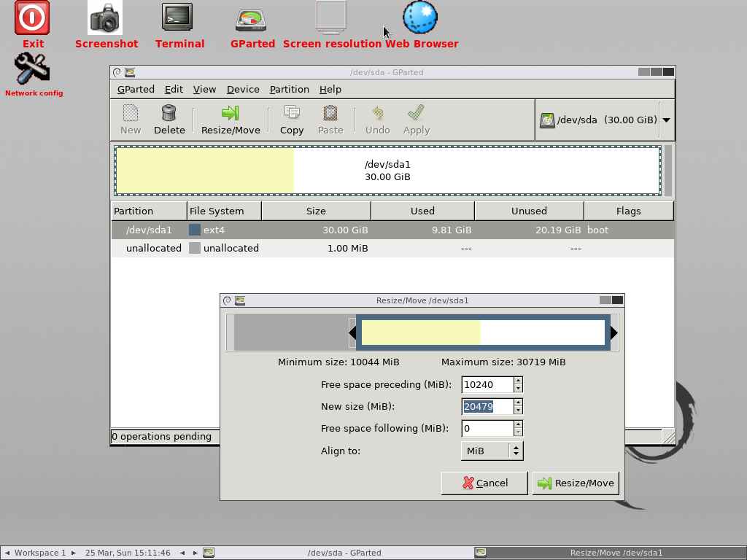The image size is (747, 560).
Task: Open the Device menu
Action: click(243, 89)
